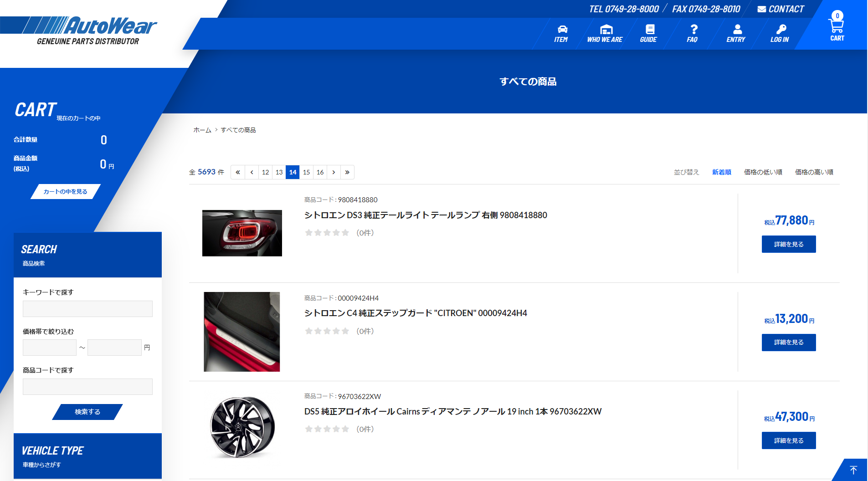Click the ホーム breadcrumb link
The height and width of the screenshot is (481, 868).
[202, 130]
